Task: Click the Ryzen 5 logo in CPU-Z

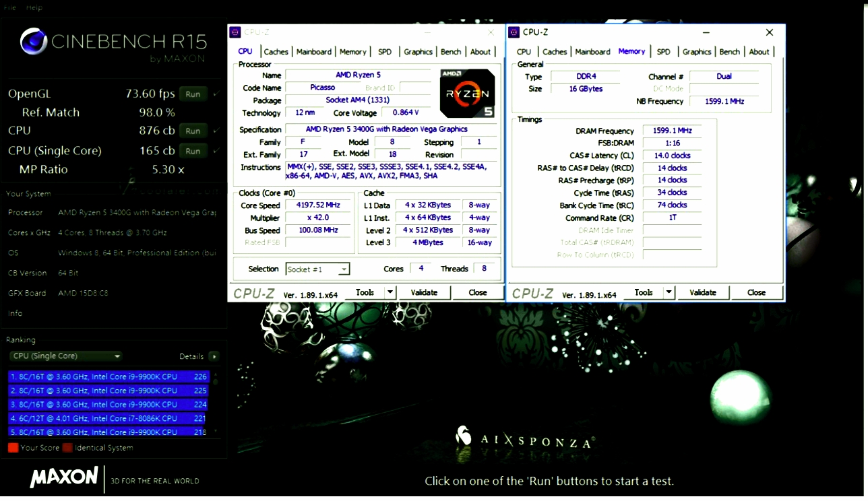Action: click(x=467, y=94)
